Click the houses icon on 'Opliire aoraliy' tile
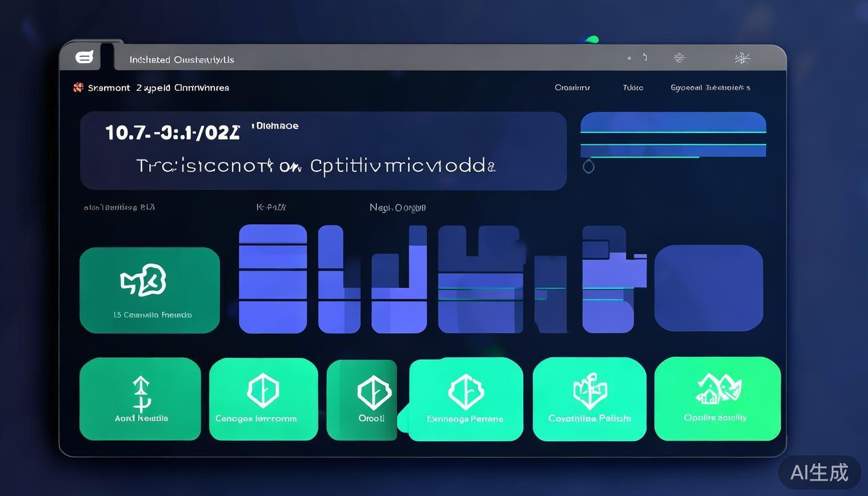This screenshot has height=496, width=868. click(718, 389)
